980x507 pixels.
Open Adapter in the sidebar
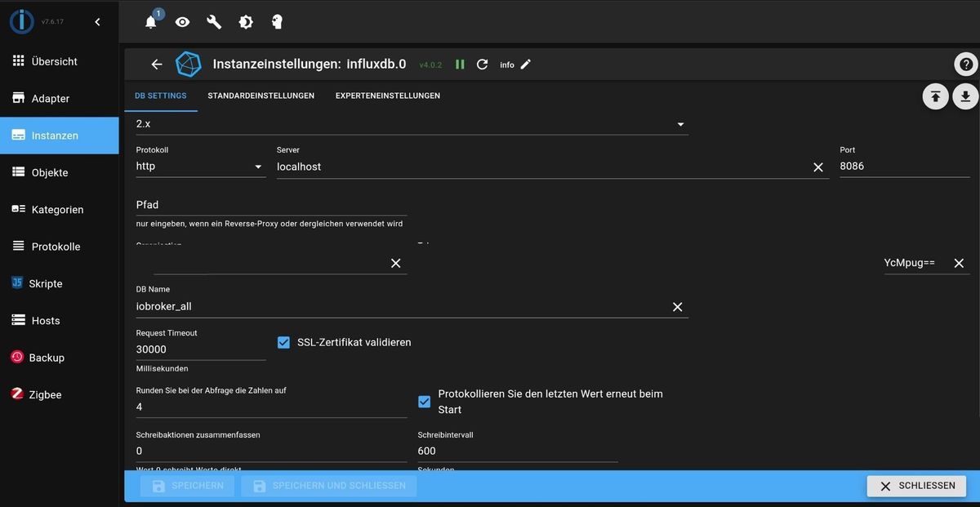pos(60,98)
